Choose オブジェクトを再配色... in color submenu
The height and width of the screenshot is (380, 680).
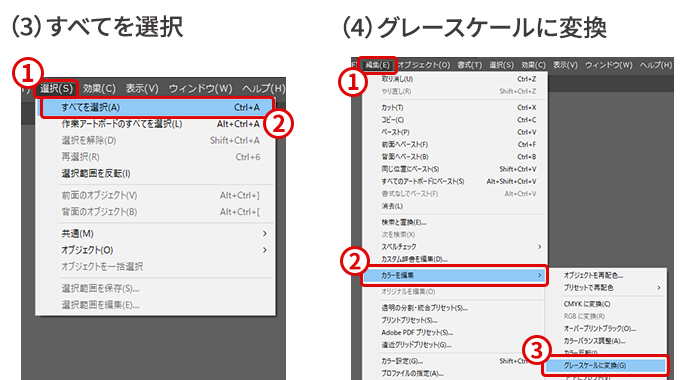click(606, 275)
